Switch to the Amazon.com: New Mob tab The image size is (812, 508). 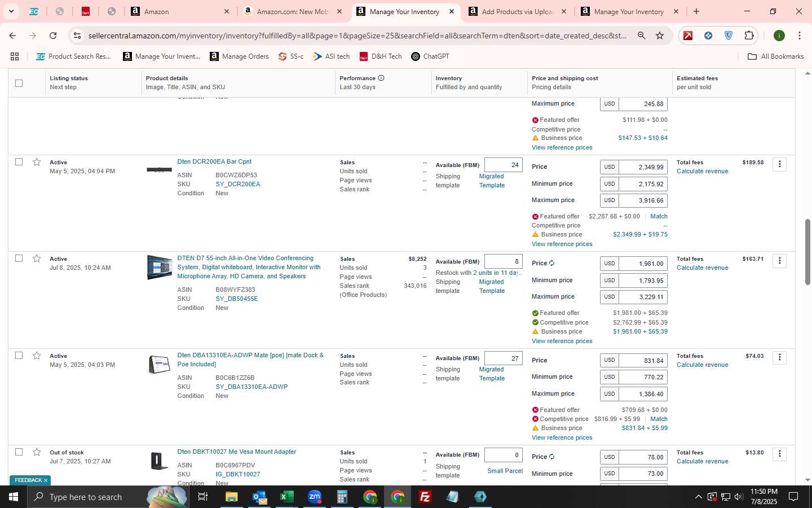point(293,11)
